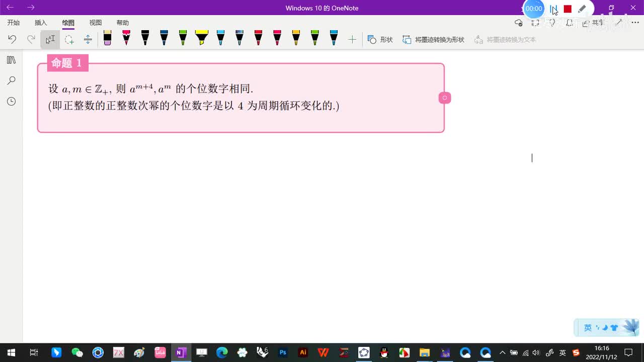Viewport: 644px width, 362px height.
Task: Open QQ penguin taskbar icon
Action: click(x=384, y=352)
